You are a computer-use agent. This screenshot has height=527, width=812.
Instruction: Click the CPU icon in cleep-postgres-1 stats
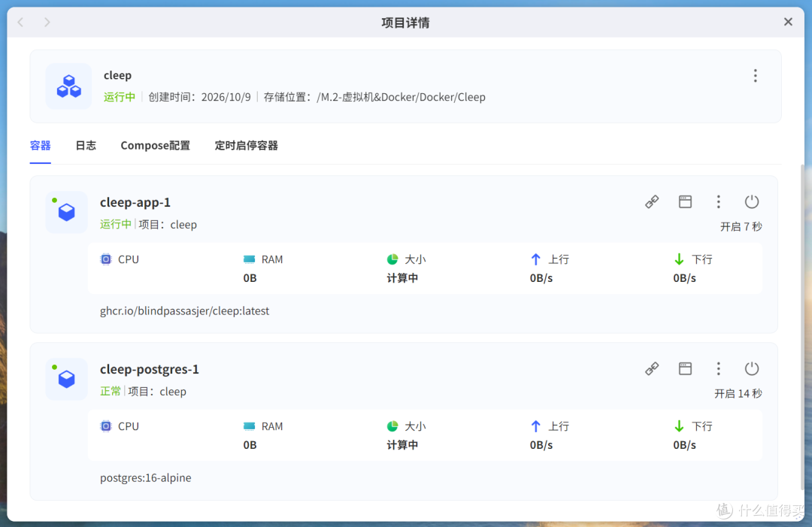pyautogui.click(x=106, y=426)
